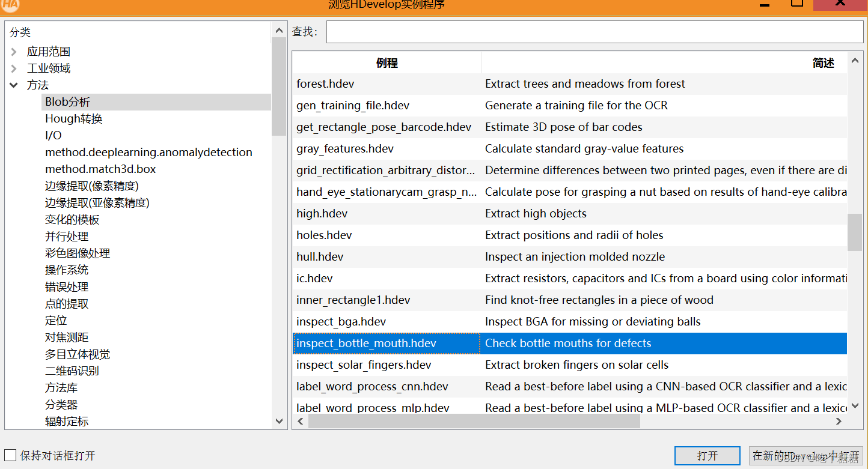Click the example list horizontal scrollbar thumb
The height and width of the screenshot is (469, 868).
coord(474,422)
